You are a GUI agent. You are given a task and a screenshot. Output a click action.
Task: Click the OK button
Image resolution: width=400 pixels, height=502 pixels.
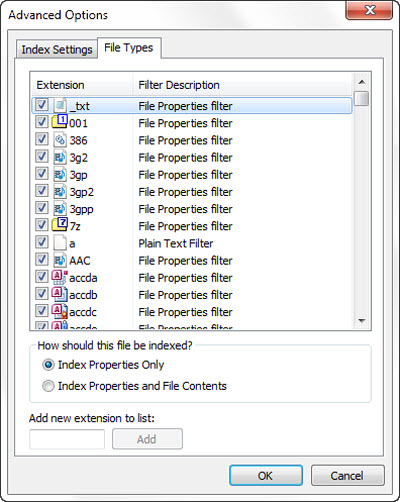266,475
